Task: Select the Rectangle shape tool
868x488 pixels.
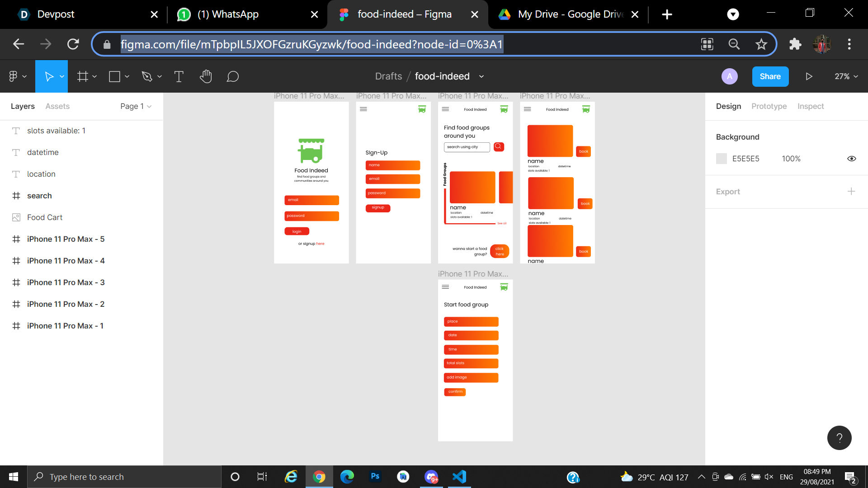Action: click(114, 77)
